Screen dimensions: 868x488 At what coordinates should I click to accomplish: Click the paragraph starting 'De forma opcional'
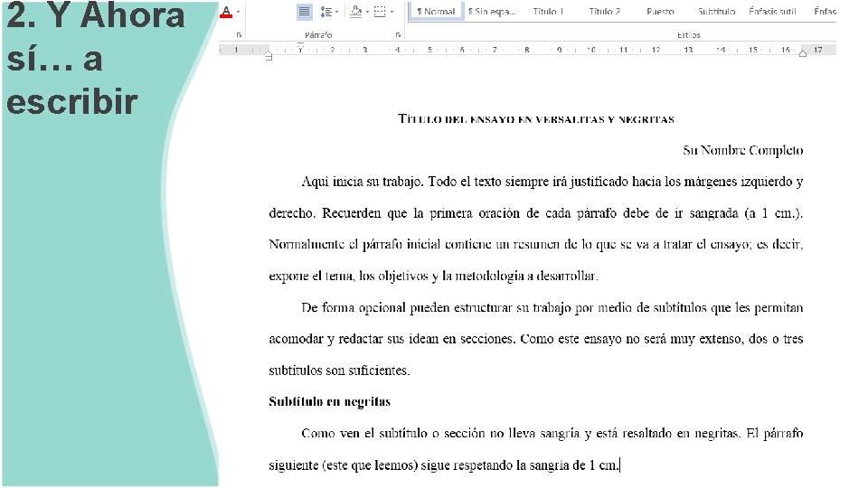click(x=536, y=339)
